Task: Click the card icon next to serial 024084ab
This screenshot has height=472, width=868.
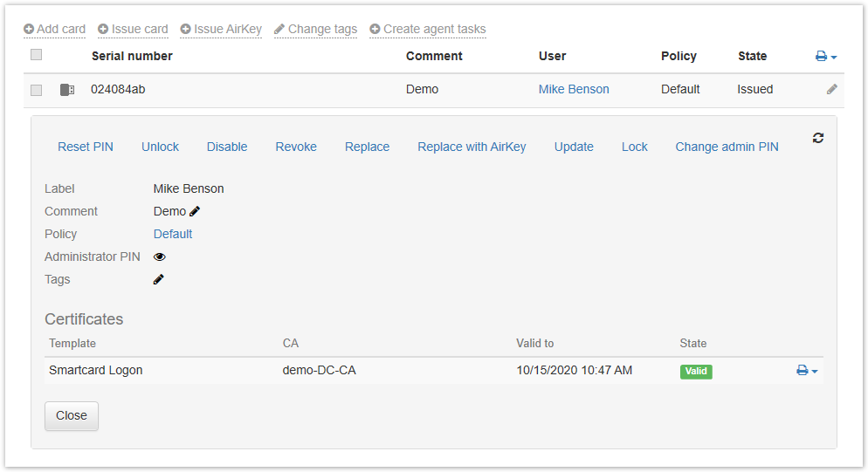Action: click(x=67, y=89)
